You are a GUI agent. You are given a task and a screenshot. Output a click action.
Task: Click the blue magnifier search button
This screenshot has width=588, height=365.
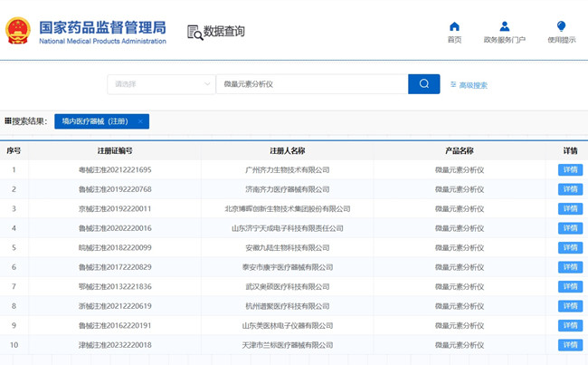(x=423, y=84)
